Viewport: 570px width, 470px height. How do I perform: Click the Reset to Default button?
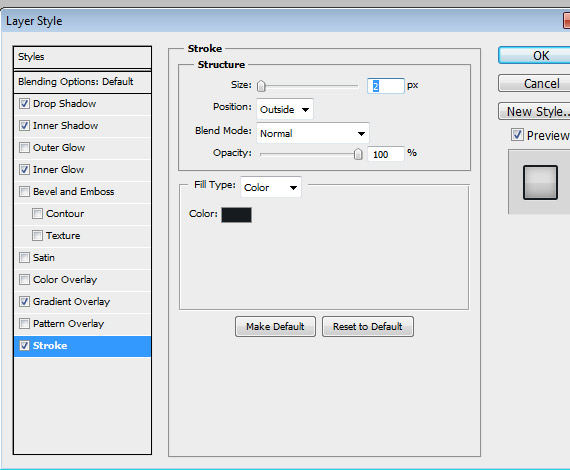[368, 326]
